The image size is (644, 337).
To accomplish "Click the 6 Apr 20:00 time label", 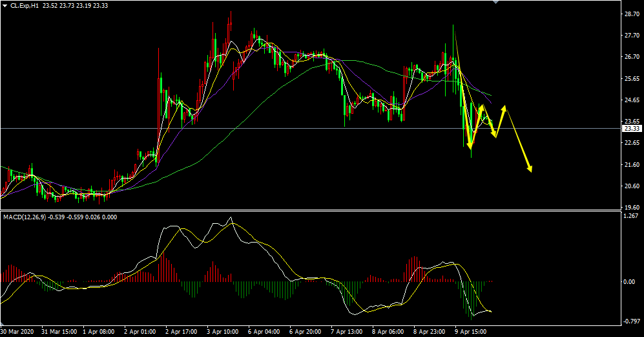I will 305,332.
